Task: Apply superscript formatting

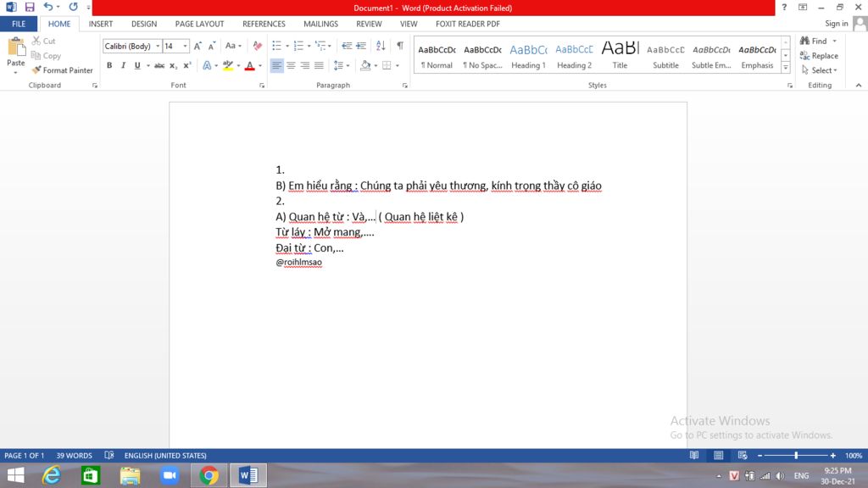Action: pos(187,66)
